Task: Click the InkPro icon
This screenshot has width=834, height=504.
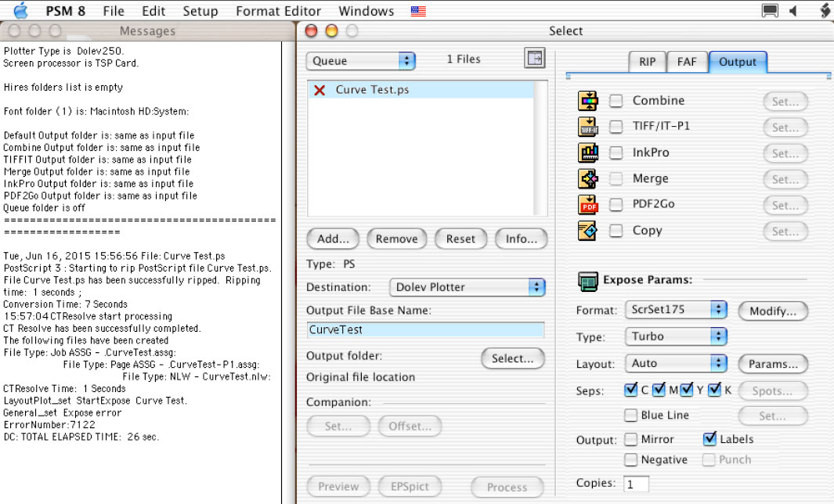Action: [x=588, y=153]
